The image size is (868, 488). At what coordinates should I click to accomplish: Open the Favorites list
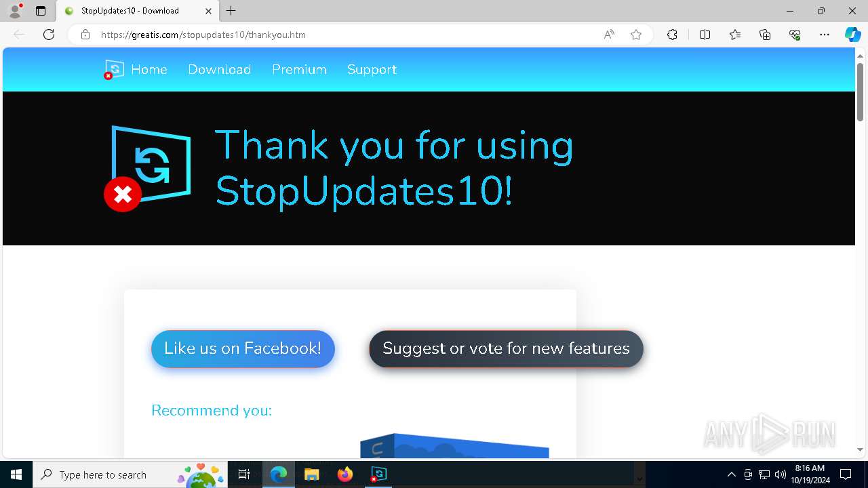[735, 35]
